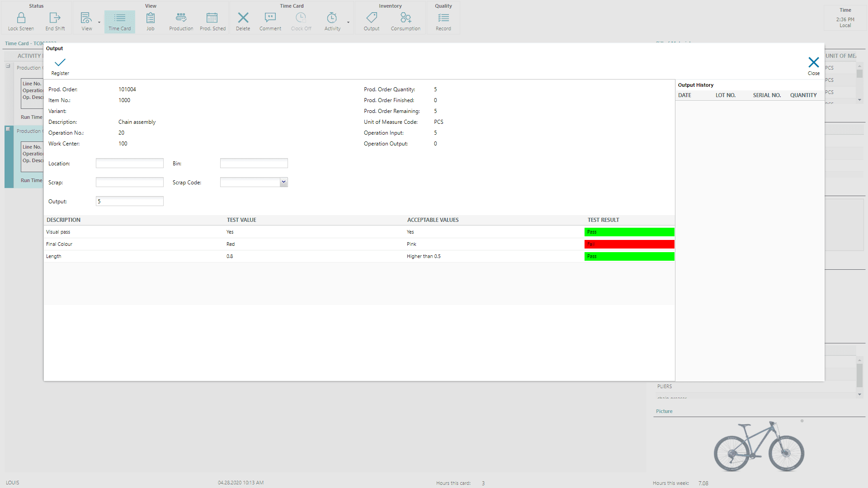Viewport: 868px width, 488px height.
Task: Expand the Activity dropdown arrow
Action: pyautogui.click(x=348, y=22)
